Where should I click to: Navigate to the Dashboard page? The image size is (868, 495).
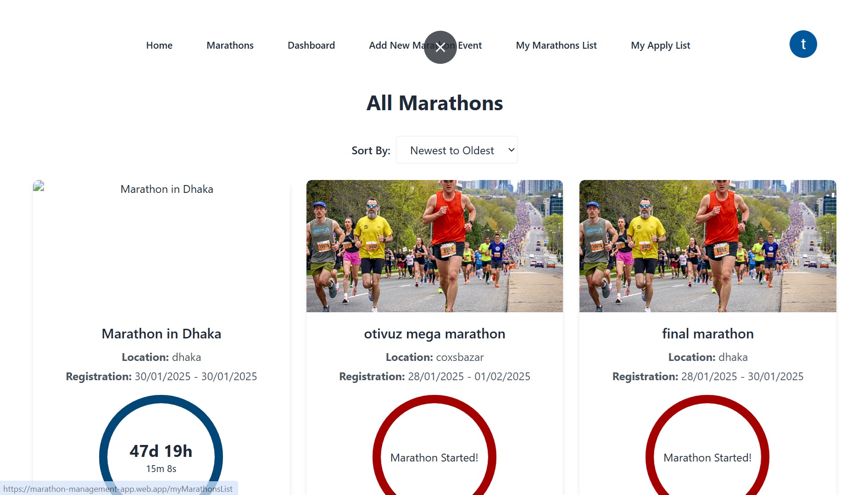311,45
